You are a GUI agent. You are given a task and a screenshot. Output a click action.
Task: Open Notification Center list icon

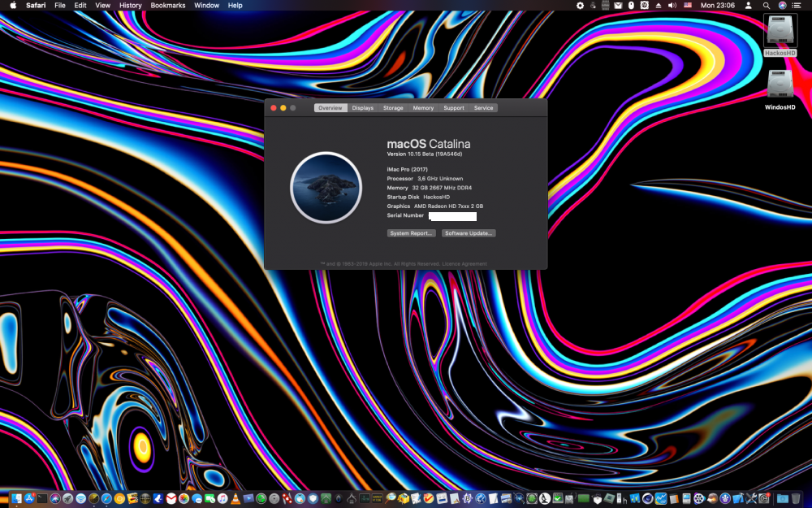797,5
